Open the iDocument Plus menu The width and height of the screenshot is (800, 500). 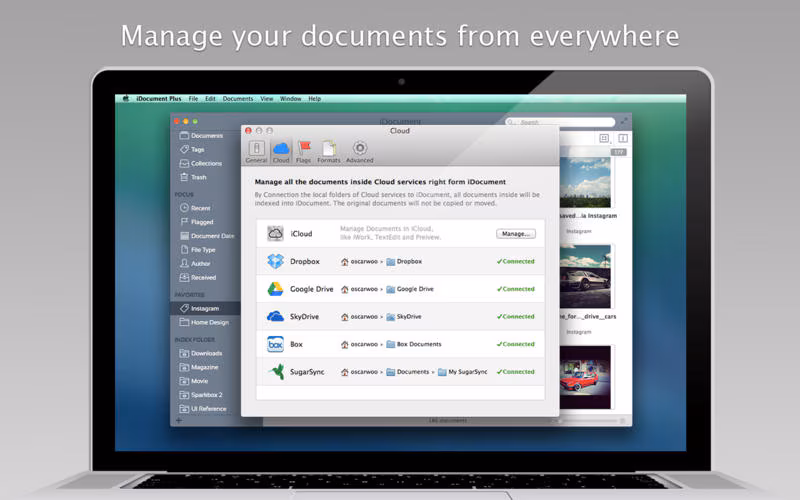pos(159,98)
